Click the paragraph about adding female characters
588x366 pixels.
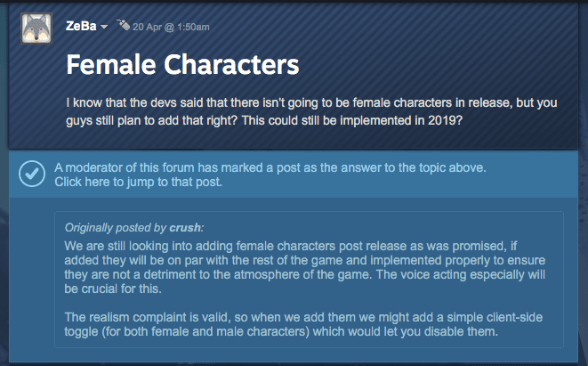click(x=304, y=267)
